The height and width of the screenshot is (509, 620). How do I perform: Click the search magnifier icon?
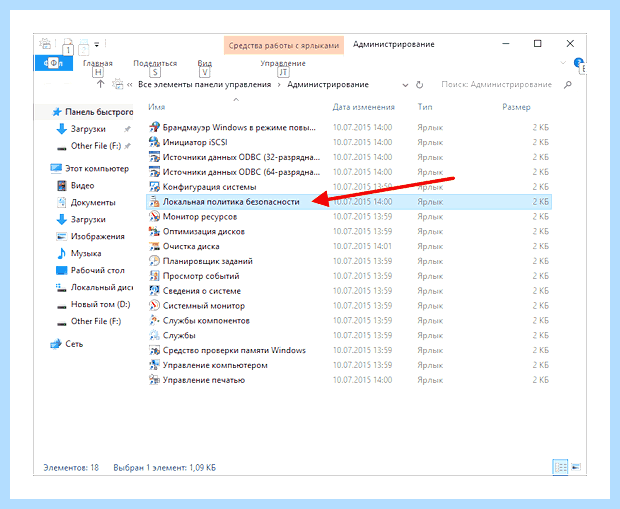568,85
